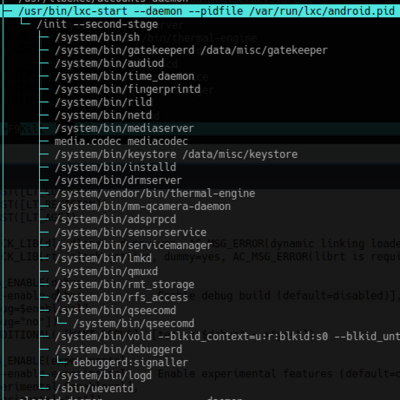The width and height of the screenshot is (400, 400).
Task: Select the /system/bin/audiod process
Action: pyautogui.click(x=109, y=63)
